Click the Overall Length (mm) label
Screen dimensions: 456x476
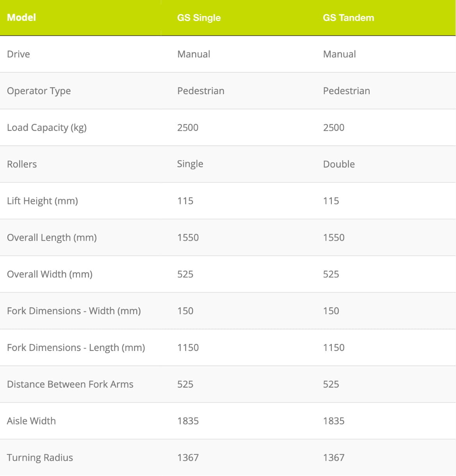pos(52,238)
